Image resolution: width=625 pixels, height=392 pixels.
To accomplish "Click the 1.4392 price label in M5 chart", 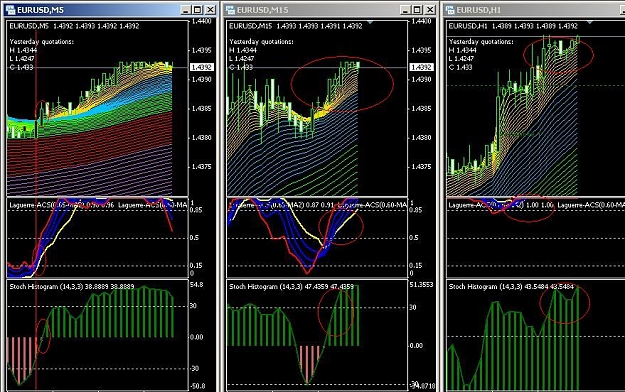I will [x=202, y=67].
